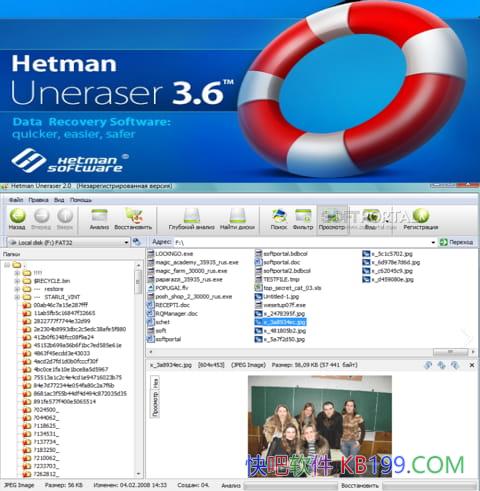The image size is (480, 491).
Task: Expand the $RECYCLE.bin tree node
Action: [x=17, y=281]
